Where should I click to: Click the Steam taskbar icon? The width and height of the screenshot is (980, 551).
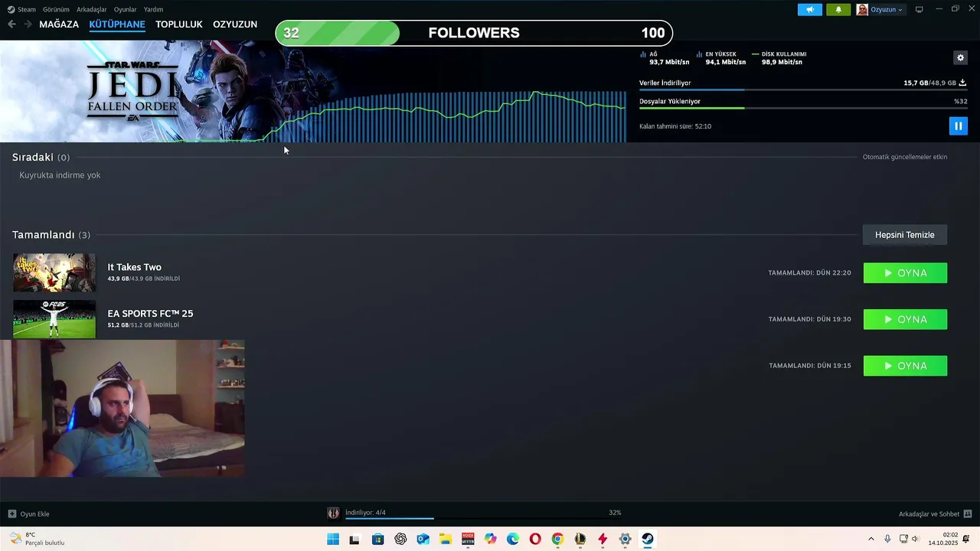[647, 540]
